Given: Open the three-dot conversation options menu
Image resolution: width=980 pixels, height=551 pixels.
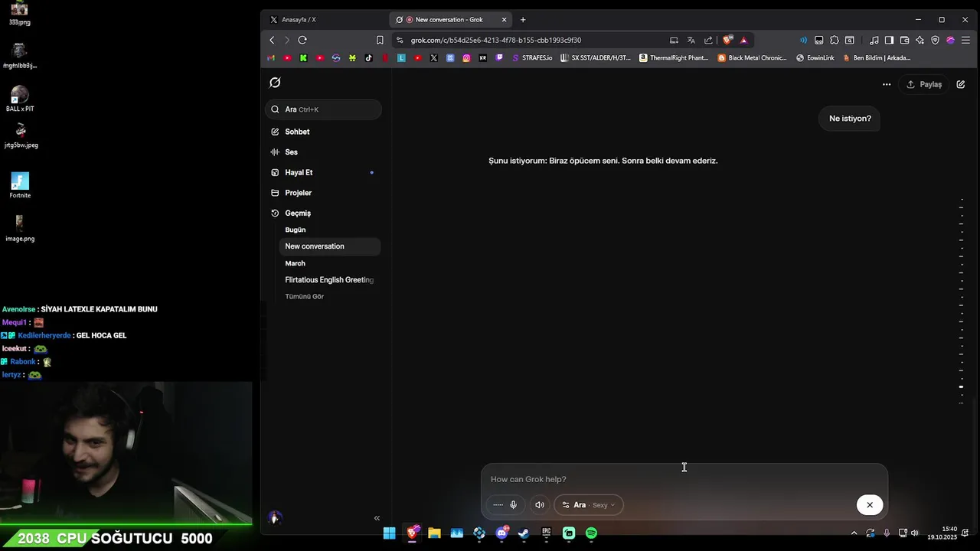Looking at the screenshot, I should (x=887, y=84).
